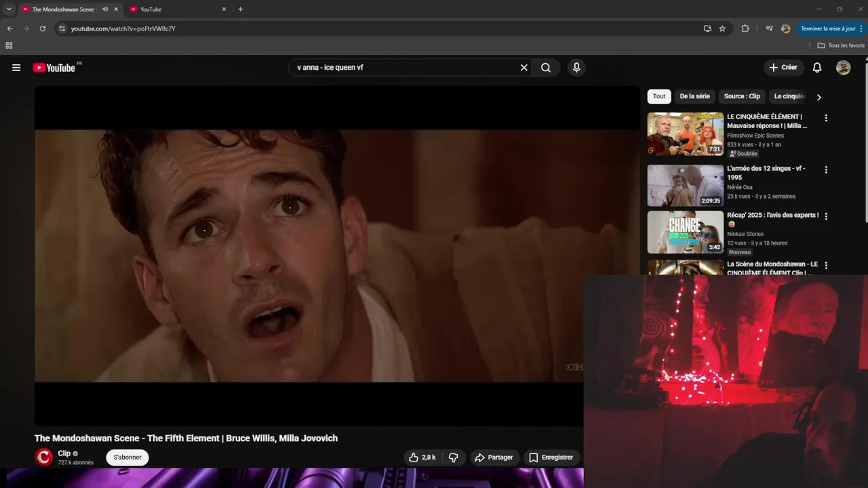Like the video with thumbs up
Screen dimensions: 868x488
(422, 457)
